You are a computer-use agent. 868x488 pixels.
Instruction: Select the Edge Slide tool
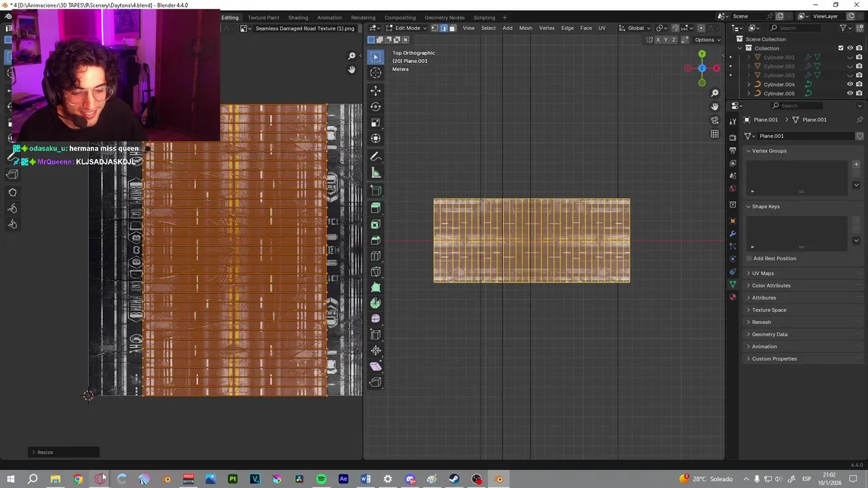[x=376, y=335]
